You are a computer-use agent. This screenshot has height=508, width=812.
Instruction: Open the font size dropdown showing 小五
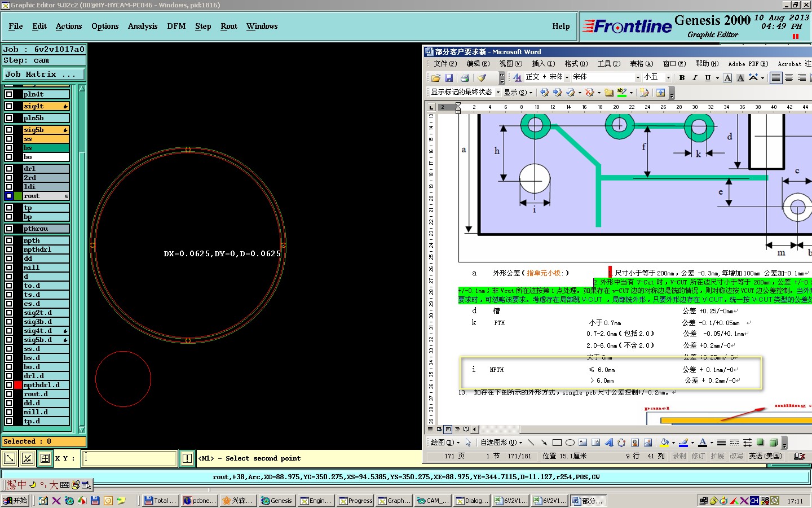click(668, 77)
